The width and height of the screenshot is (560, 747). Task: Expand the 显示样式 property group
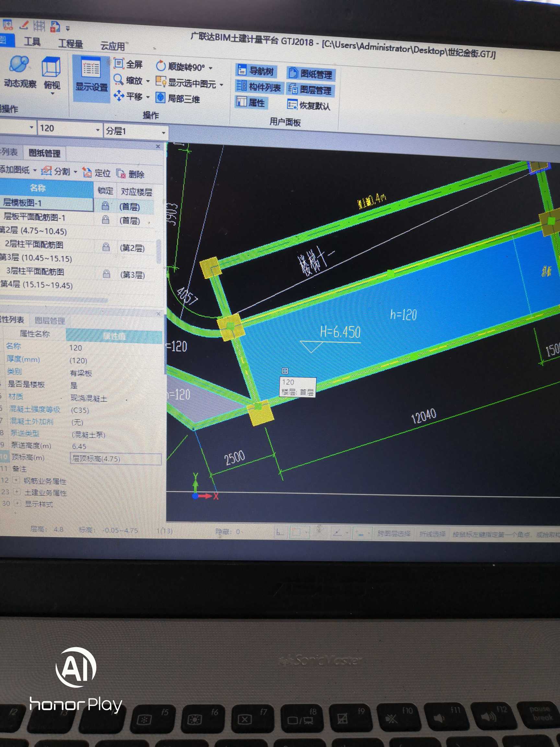click(17, 504)
